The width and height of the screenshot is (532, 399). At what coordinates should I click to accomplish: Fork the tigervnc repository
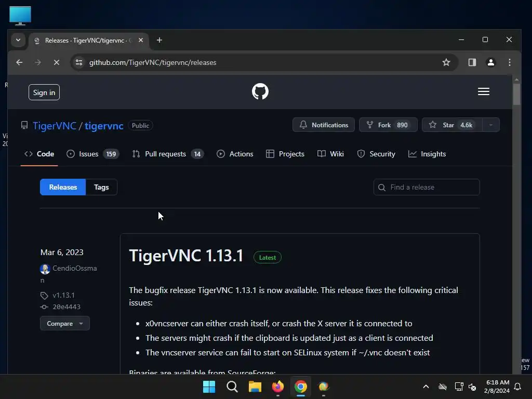(388, 125)
